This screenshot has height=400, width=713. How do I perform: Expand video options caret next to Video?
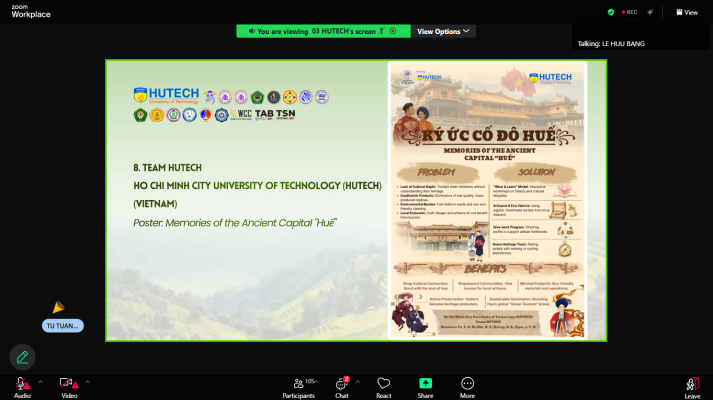pyautogui.click(x=88, y=382)
